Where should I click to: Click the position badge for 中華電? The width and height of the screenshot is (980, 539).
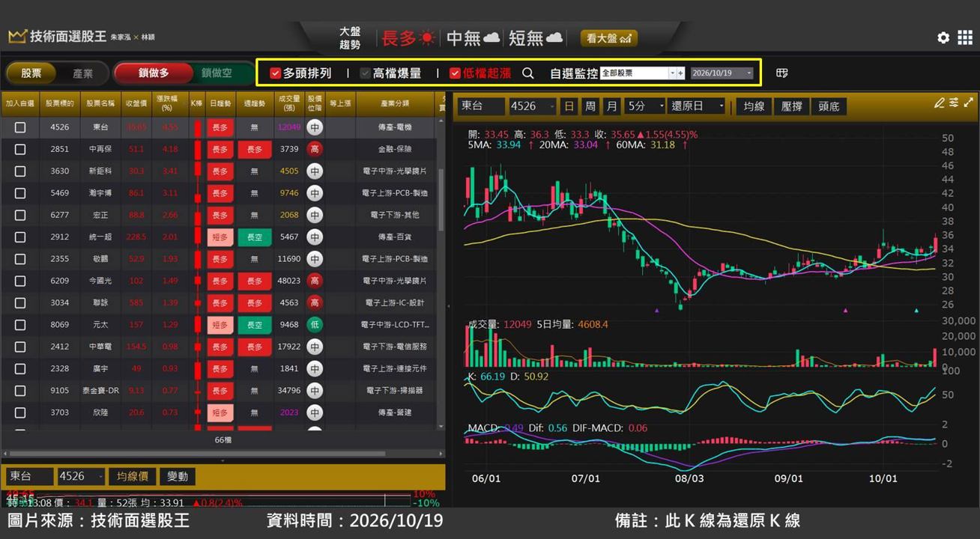[x=315, y=347]
